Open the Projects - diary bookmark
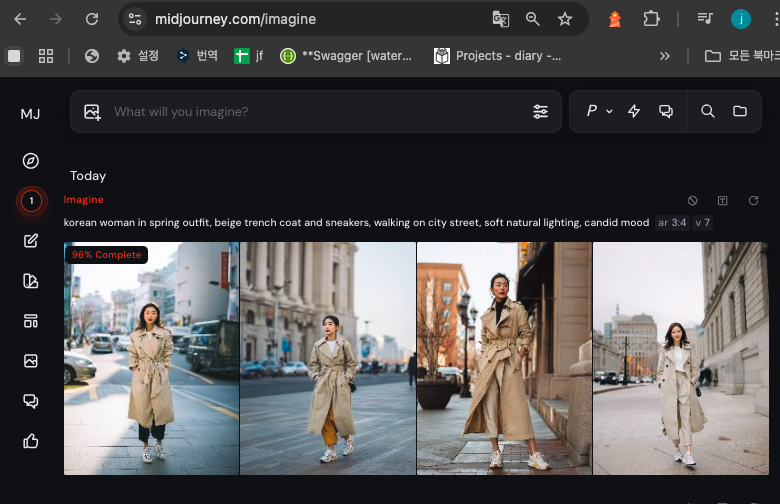 pyautogui.click(x=497, y=56)
